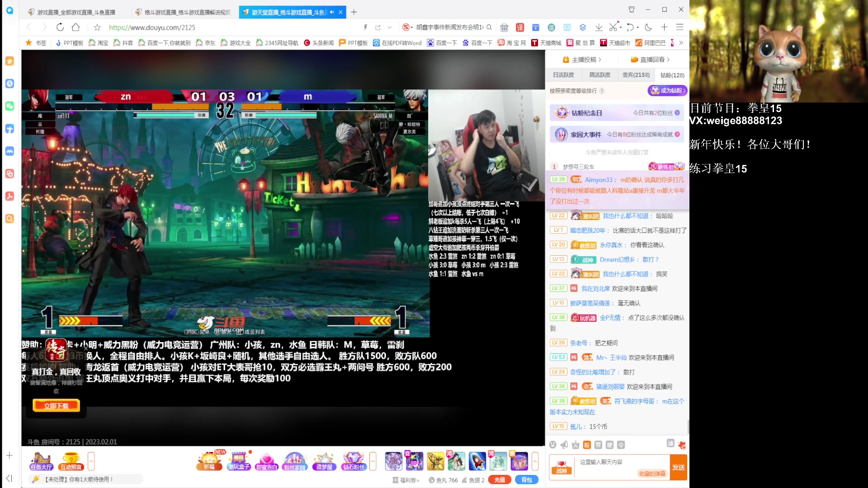Open the screenshot scissors tool
868x488 pixels.
tap(613, 27)
